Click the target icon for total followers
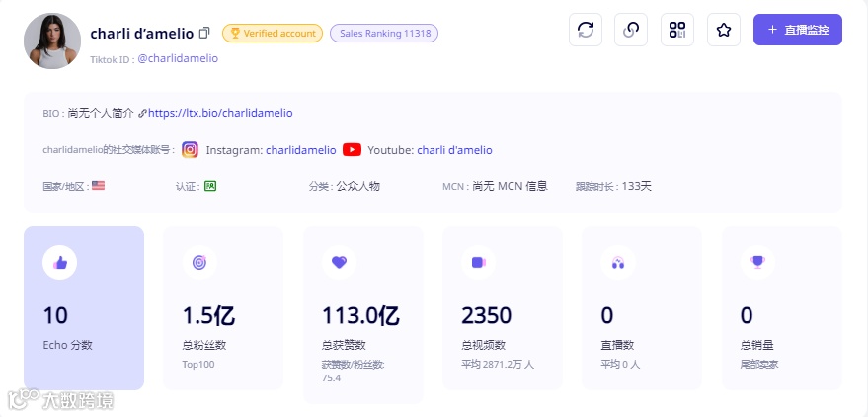This screenshot has height=417, width=868. coord(199,262)
